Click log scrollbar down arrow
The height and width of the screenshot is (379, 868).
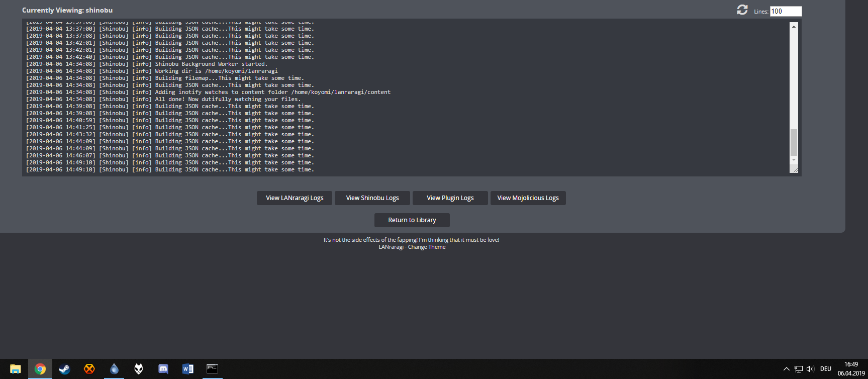click(x=794, y=160)
